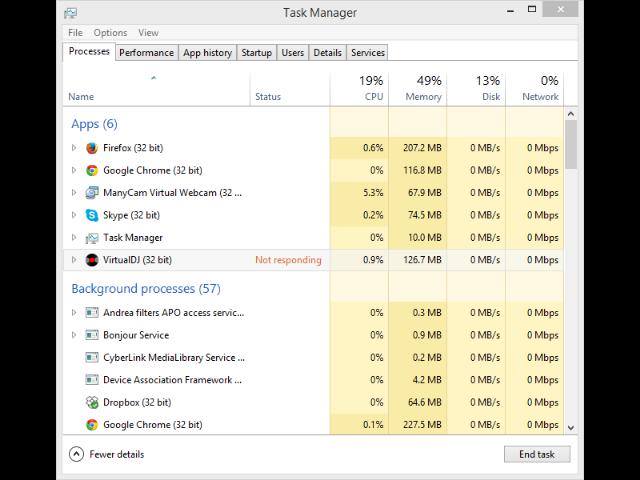Switch to the App history tab

pyautogui.click(x=207, y=53)
